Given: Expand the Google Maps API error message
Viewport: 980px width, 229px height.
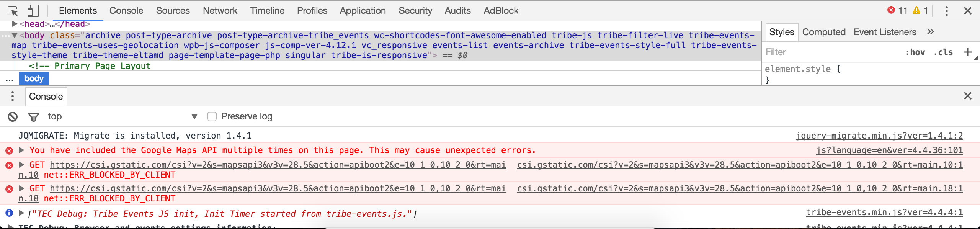Looking at the screenshot, I should point(22,150).
